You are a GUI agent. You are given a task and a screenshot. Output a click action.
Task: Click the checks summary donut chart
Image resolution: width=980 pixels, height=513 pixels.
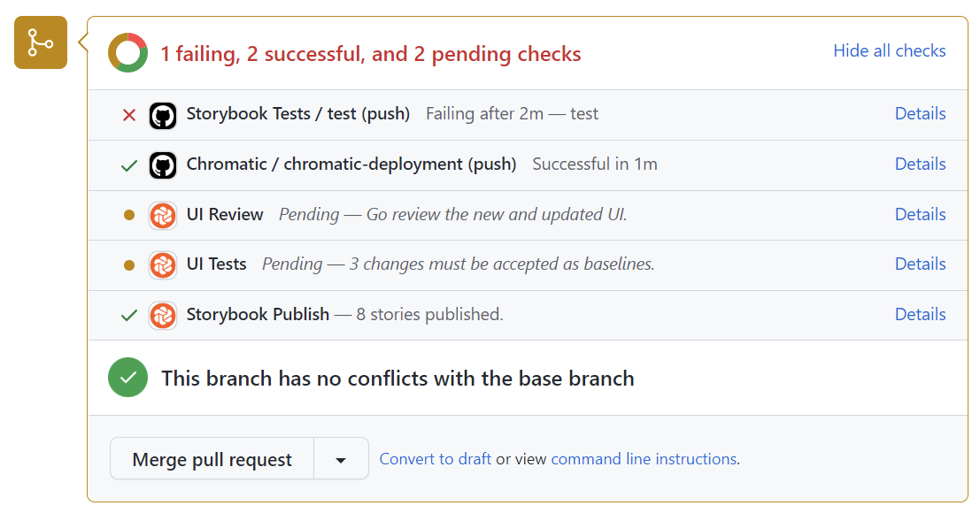click(x=127, y=51)
